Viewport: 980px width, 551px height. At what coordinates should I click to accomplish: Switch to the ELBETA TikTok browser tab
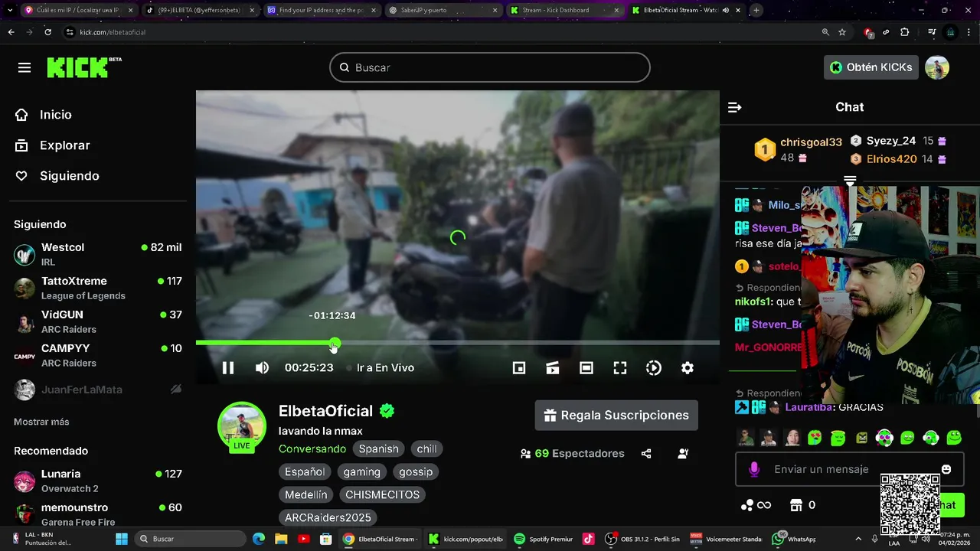click(x=201, y=10)
